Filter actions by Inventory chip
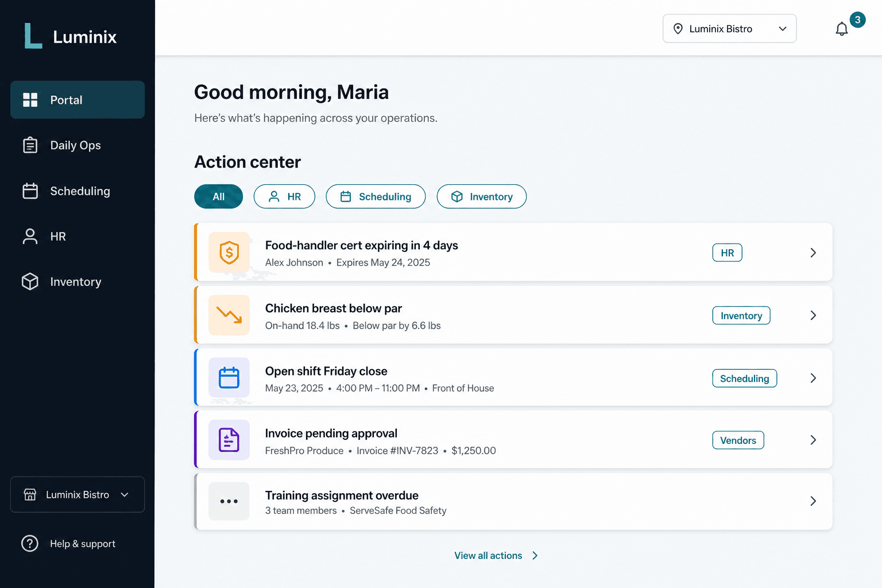Viewport: 882px width, 588px height. click(482, 196)
